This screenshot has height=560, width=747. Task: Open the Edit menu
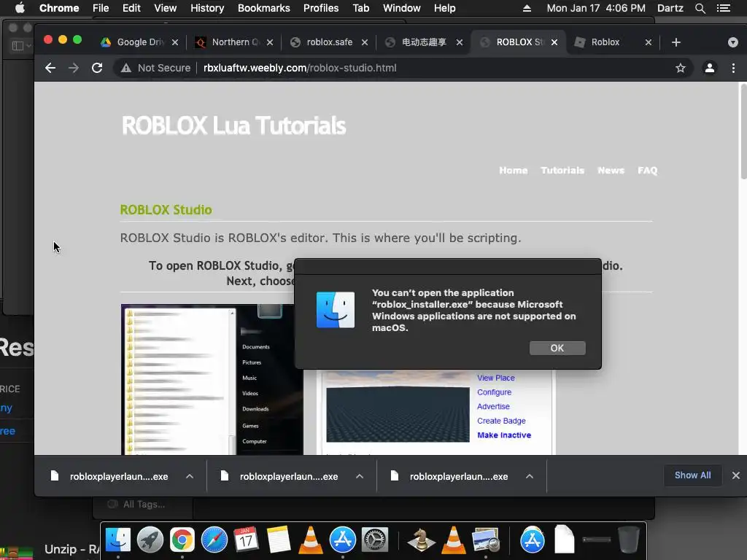pos(131,8)
